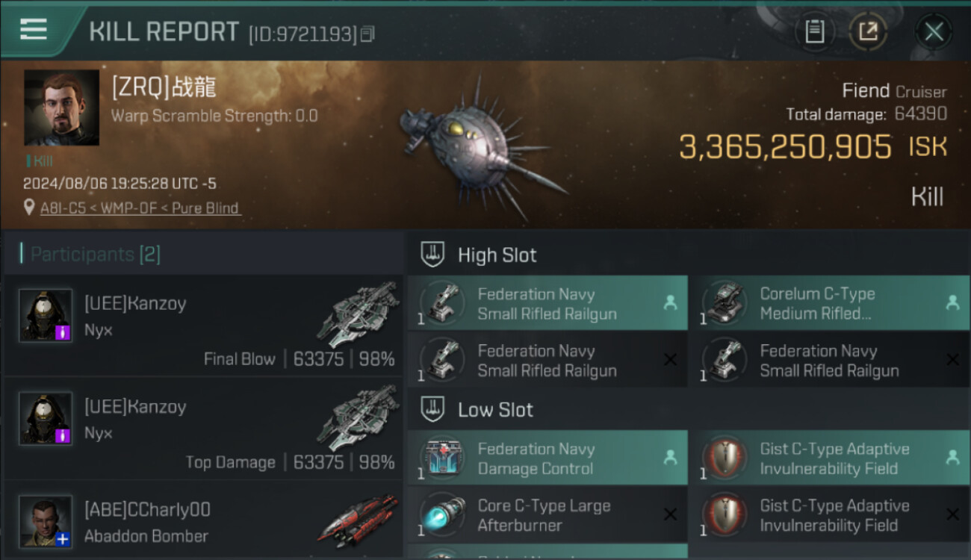Image resolution: width=971 pixels, height=560 pixels.
Task: Click the High Slot section icon
Action: click(433, 255)
